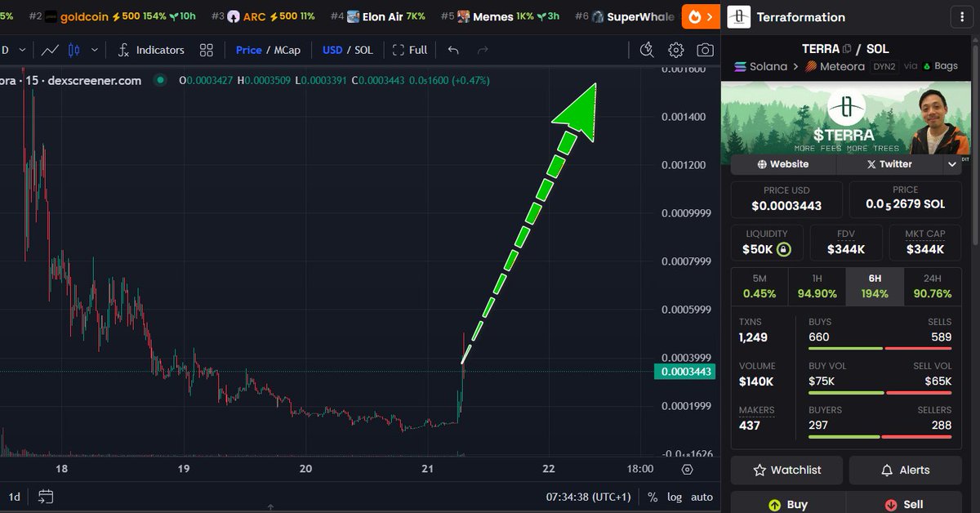Open trending token SuperWhale
Image resolution: width=980 pixels, height=513 pixels.
click(625, 16)
